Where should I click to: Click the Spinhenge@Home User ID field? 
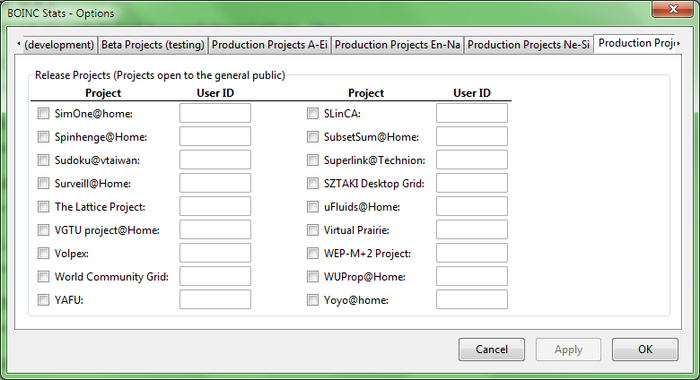point(215,136)
